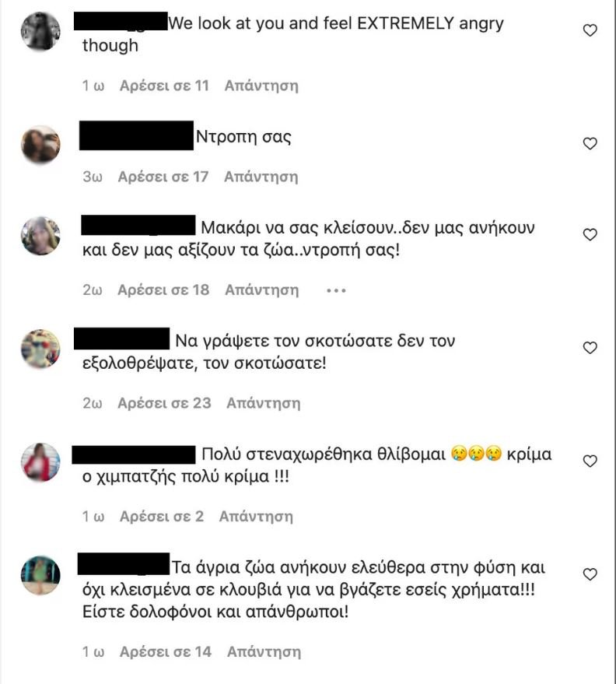Open avatar of the 'EXTREMELY angry' commenter
This screenshot has width=616, height=684.
coord(40,31)
